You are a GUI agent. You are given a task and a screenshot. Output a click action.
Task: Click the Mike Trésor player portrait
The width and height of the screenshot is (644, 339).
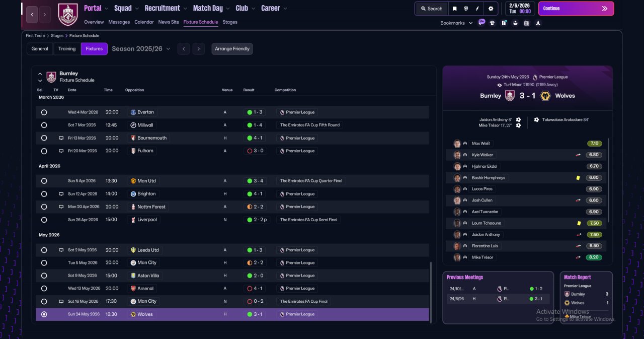coord(457,257)
